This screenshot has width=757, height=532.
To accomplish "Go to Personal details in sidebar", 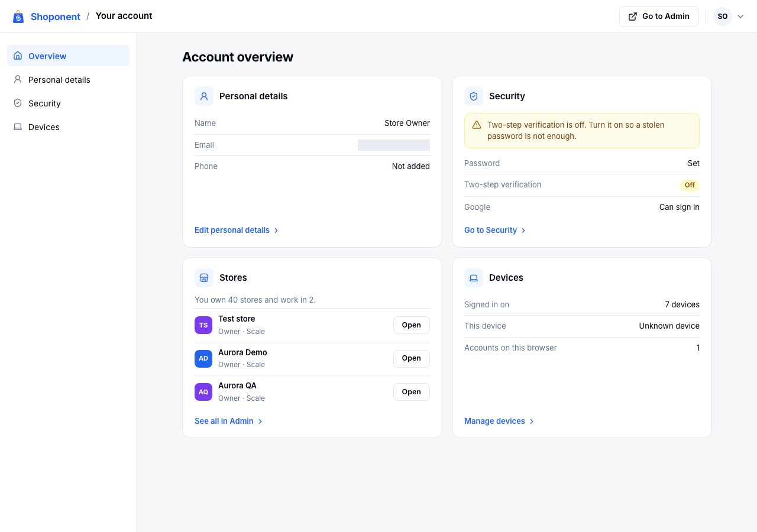I will (x=68, y=79).
